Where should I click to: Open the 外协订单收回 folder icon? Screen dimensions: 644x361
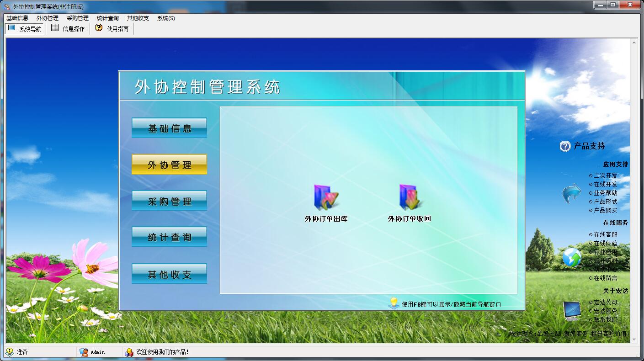[x=410, y=197]
